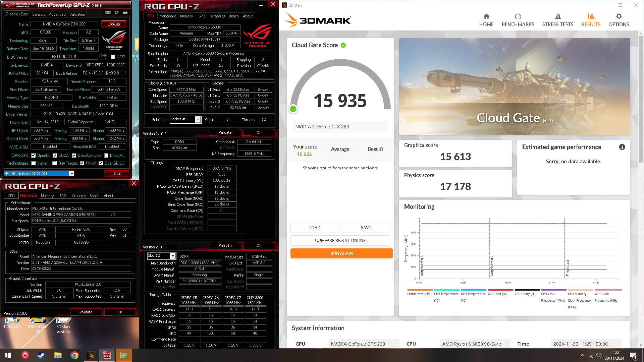Toggle the DirectML checkbox
The width and height of the screenshot is (644, 362).
[106, 156]
